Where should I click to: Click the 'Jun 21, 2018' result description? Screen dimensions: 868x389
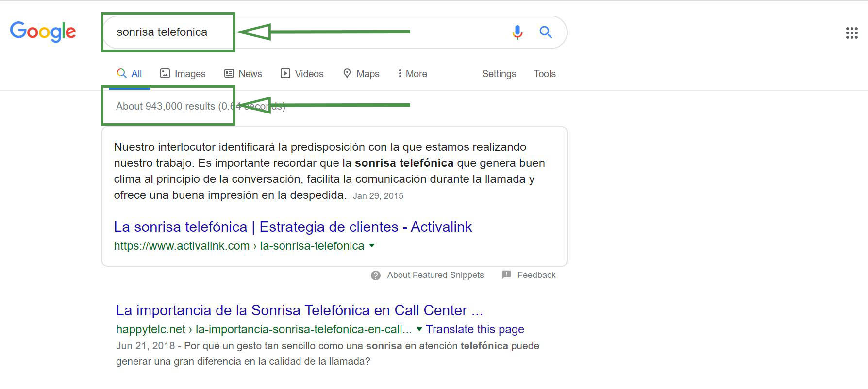pos(328,354)
